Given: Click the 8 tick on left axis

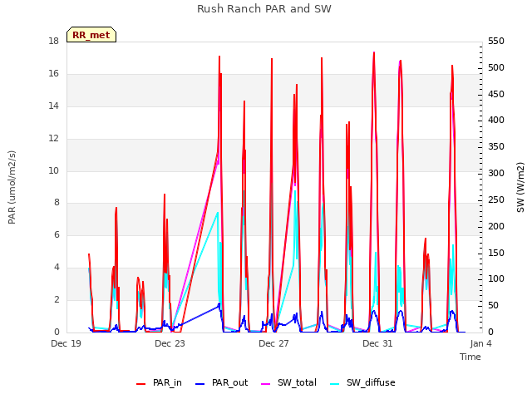Looking at the screenshot, I should [x=57, y=203].
